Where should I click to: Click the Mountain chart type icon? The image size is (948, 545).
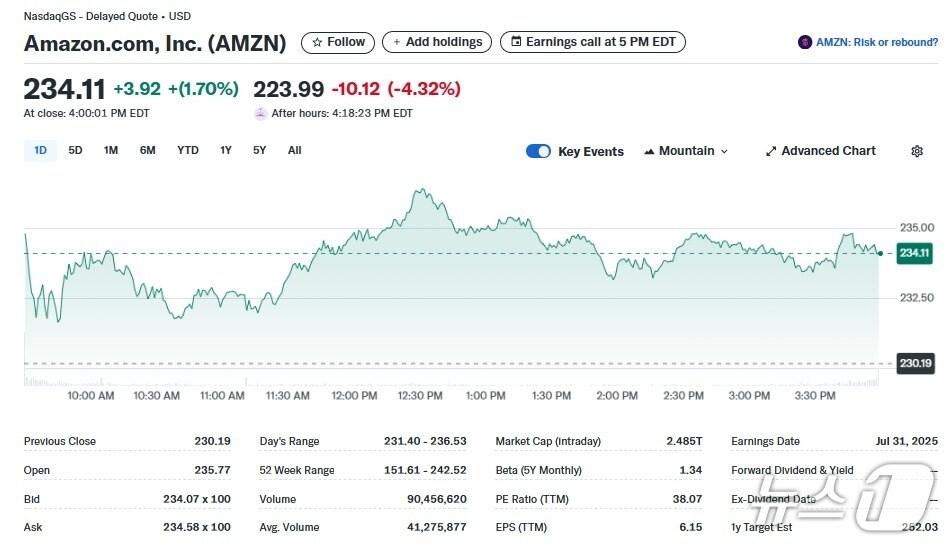coord(649,151)
